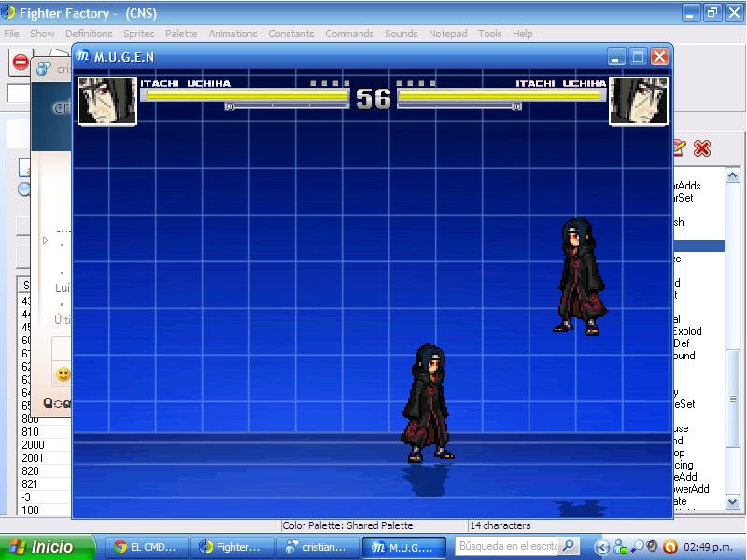Close the M.U.G.E.N window
Image resolution: width=747 pixels, height=560 pixels.
tap(660, 57)
